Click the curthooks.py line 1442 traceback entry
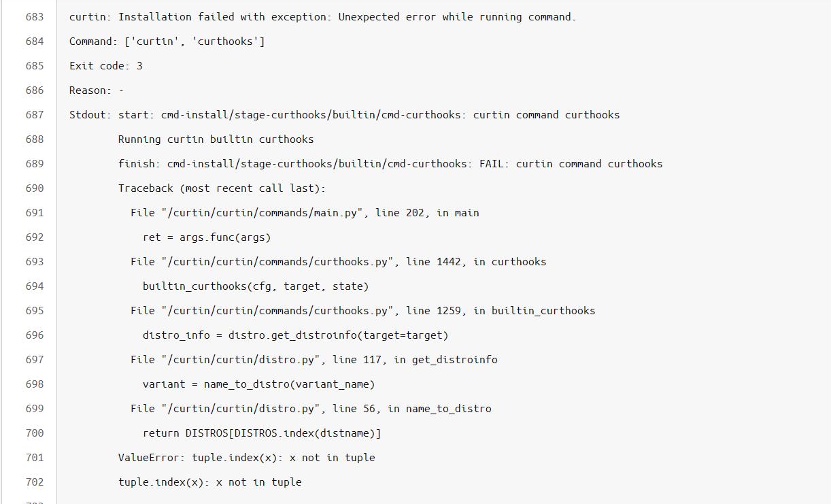This screenshot has width=831, height=504. coord(338,262)
